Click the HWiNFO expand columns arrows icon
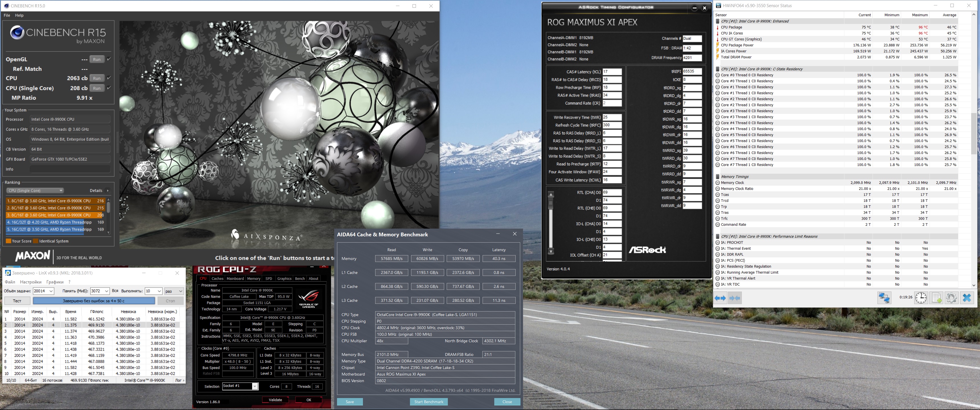 coord(720,298)
